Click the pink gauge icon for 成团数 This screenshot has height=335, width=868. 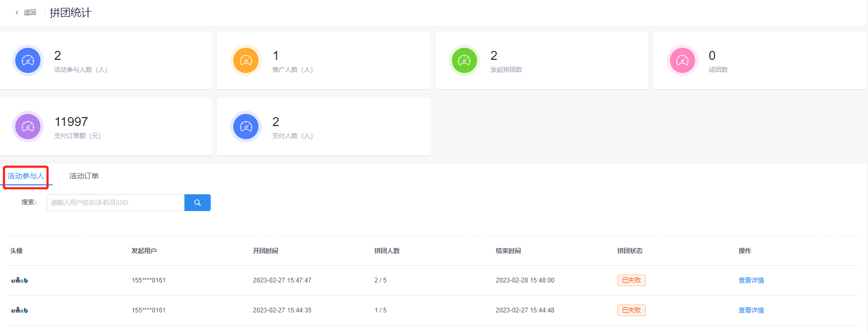(x=683, y=60)
